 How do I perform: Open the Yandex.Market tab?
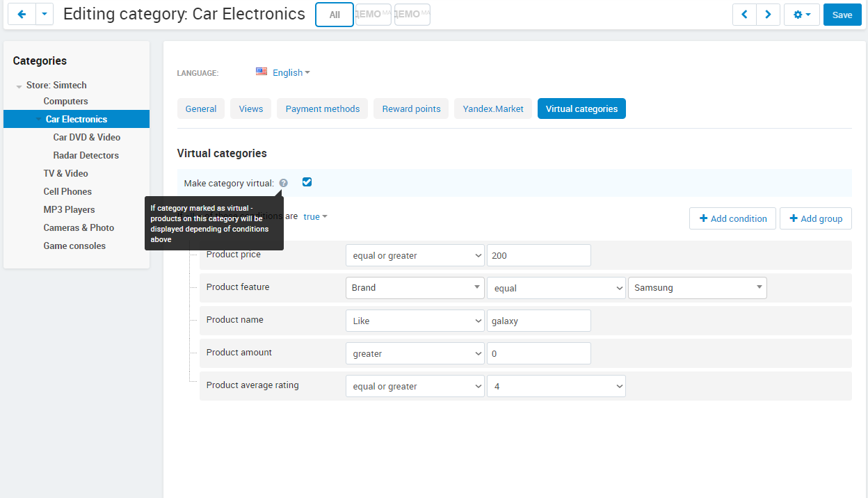tap(493, 109)
